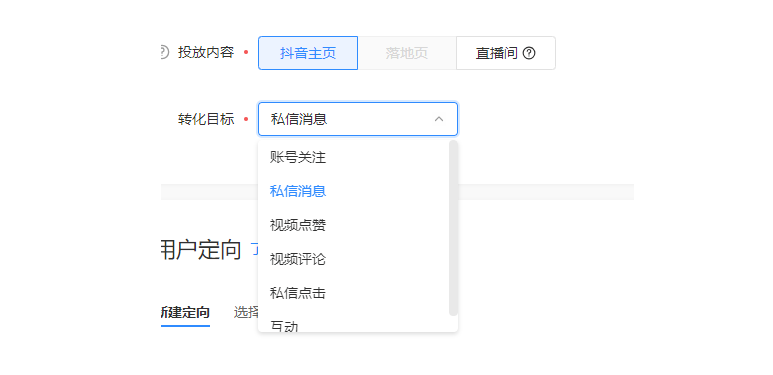Select 抖音主页 as the delivery content

(308, 53)
